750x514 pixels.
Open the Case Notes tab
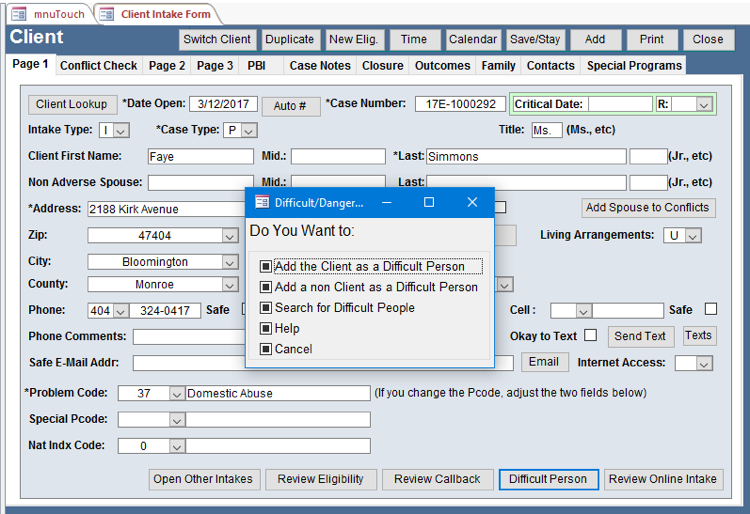(x=320, y=66)
